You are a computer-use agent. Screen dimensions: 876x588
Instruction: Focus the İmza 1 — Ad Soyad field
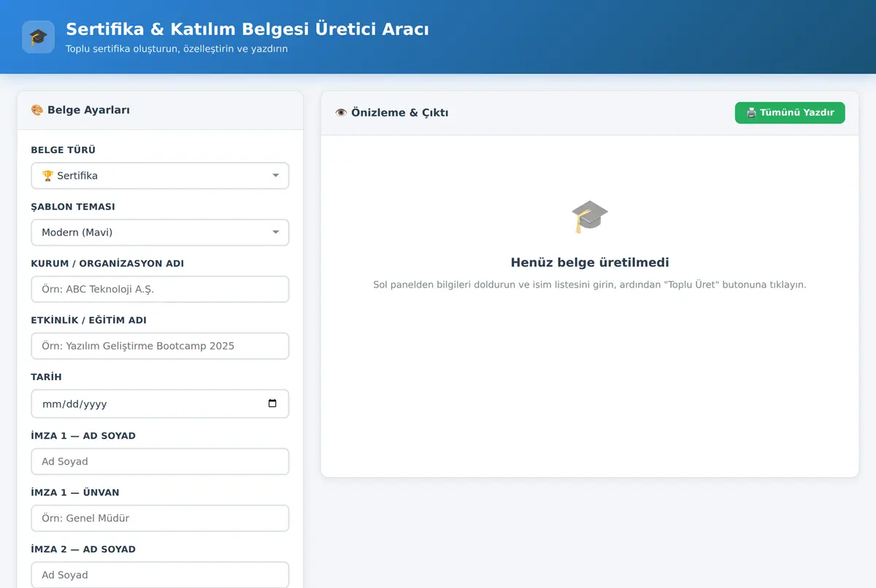tap(160, 462)
